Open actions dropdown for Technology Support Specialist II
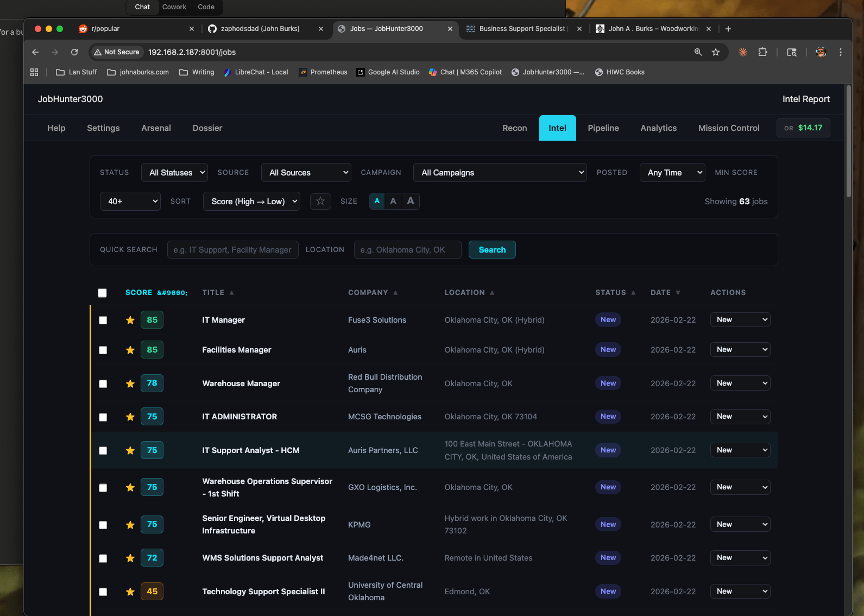The image size is (864, 616). pyautogui.click(x=740, y=592)
